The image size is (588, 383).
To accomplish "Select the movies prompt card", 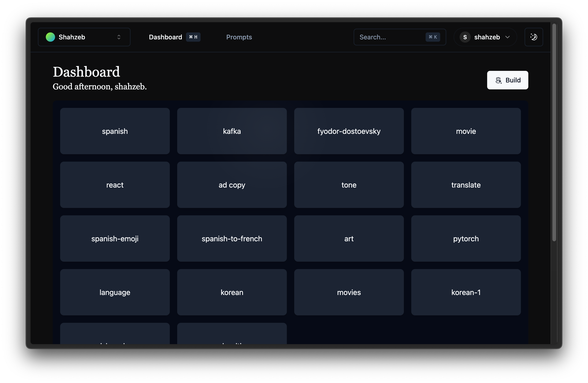I will pos(349,292).
